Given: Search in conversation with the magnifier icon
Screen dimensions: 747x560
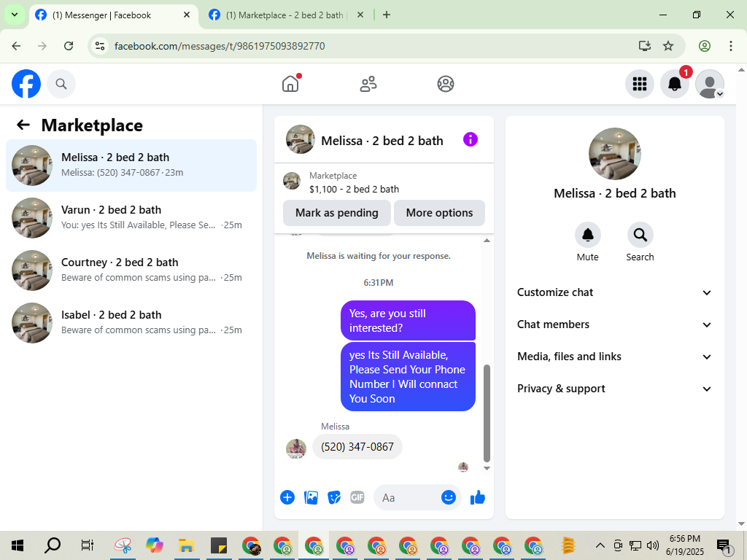Looking at the screenshot, I should (640, 235).
